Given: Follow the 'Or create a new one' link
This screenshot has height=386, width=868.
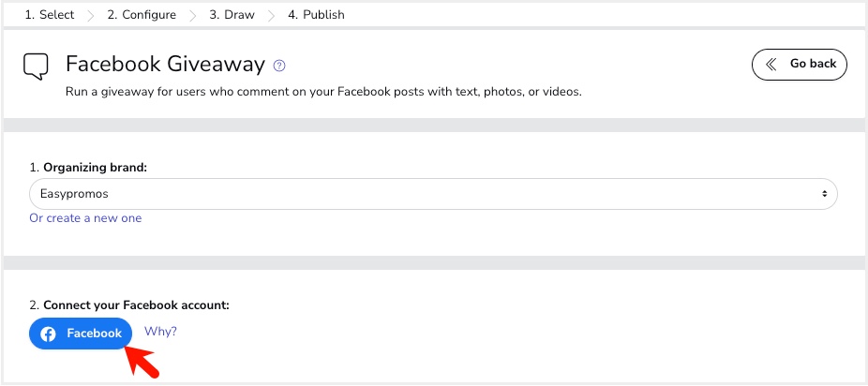Looking at the screenshot, I should [85, 218].
